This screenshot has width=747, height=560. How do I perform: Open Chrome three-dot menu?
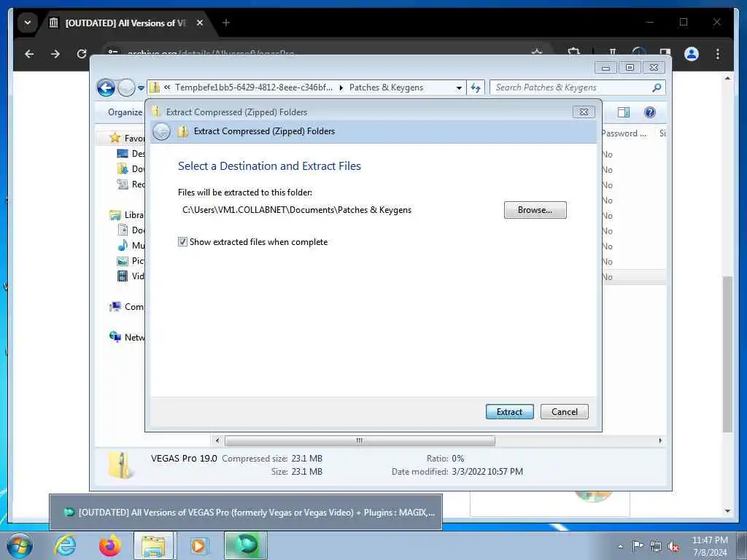[x=718, y=54]
